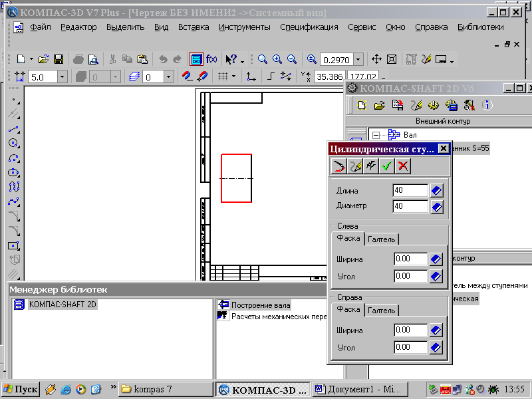
Task: Click the info icon in SHAFT toolbar
Action: pos(487,105)
